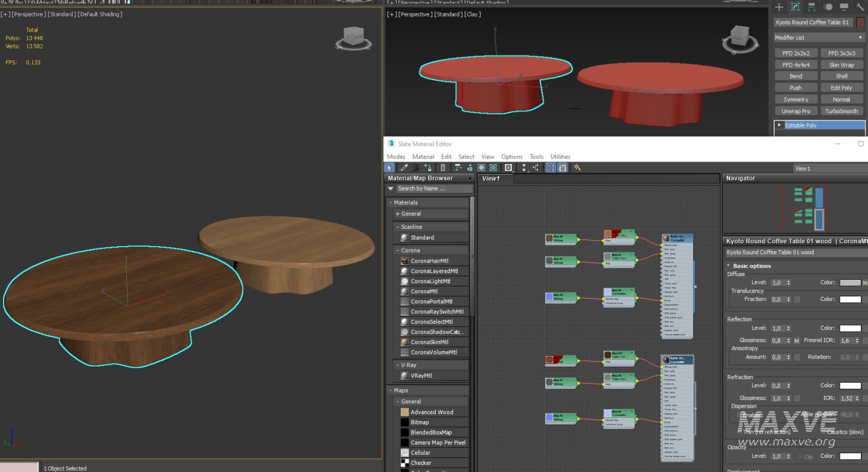Toggle Show Shaded Material In Viewport icon
The height and width of the screenshot is (472, 868).
(x=481, y=168)
